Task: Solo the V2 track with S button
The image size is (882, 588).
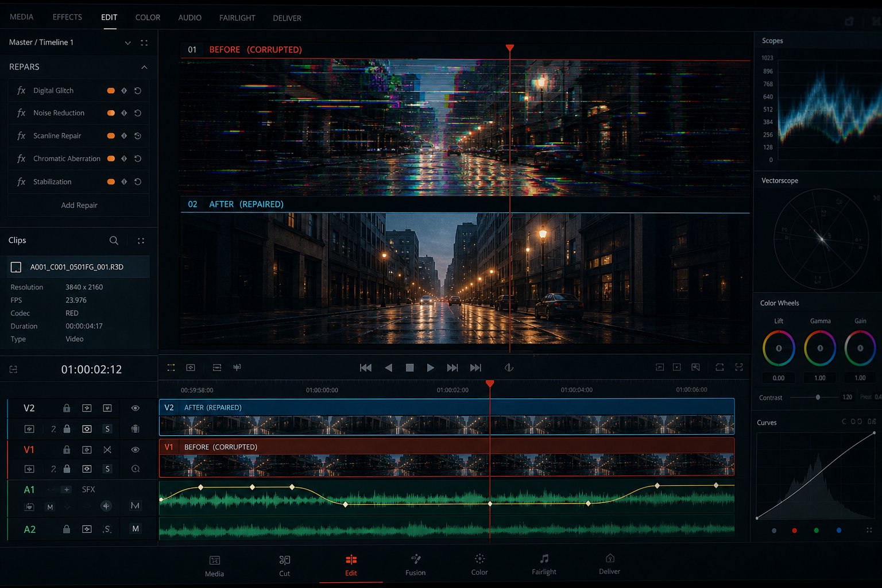Action: pyautogui.click(x=107, y=429)
